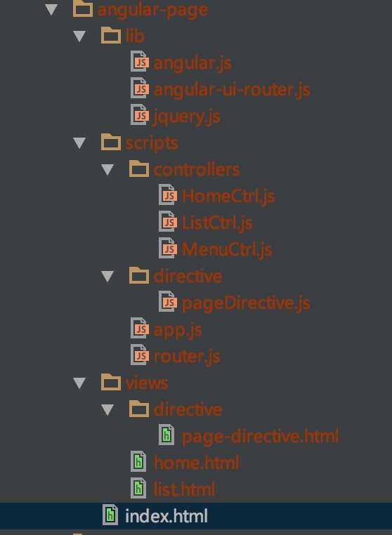The height and width of the screenshot is (535, 392).
Task: Select ListCtrl.js file
Action: [217, 223]
